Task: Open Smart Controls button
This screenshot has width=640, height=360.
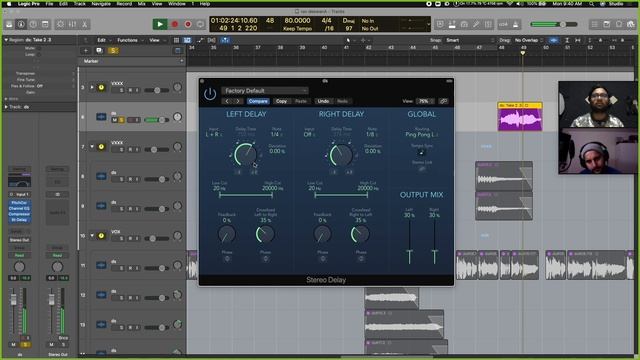Action: [60, 24]
